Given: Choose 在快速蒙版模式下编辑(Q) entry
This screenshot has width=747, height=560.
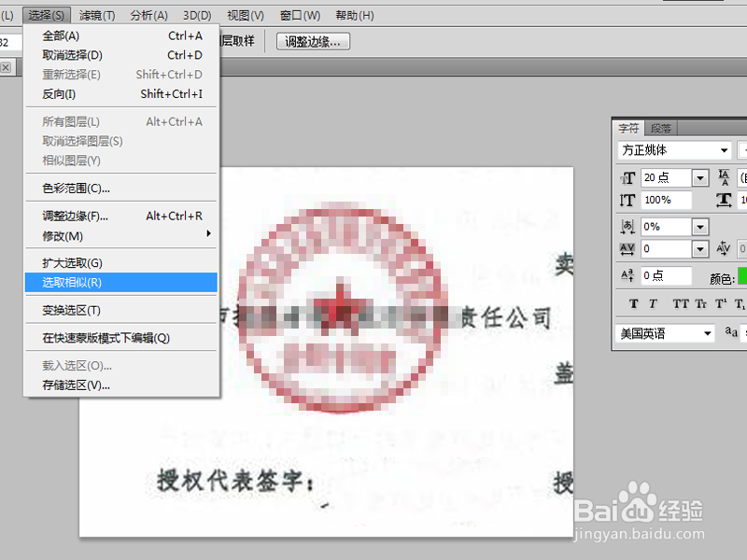Looking at the screenshot, I should tap(121, 338).
